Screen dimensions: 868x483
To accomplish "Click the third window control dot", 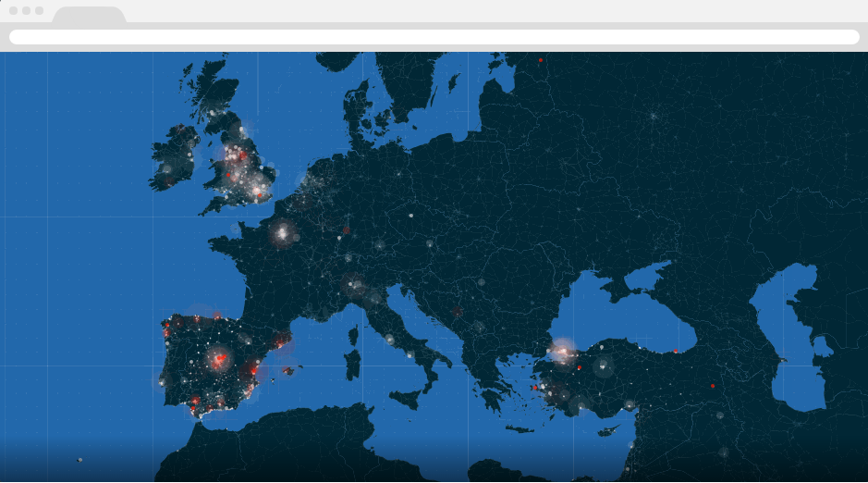I will [39, 10].
